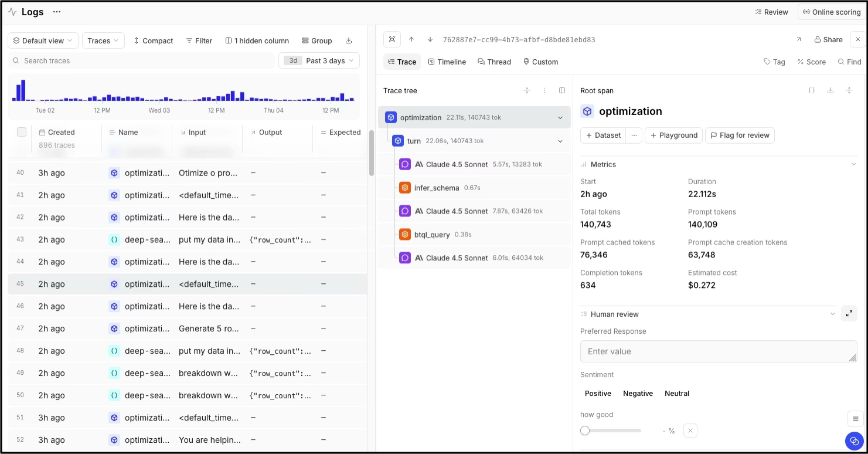Click the deep-sea function icon in row 43

(x=114, y=239)
